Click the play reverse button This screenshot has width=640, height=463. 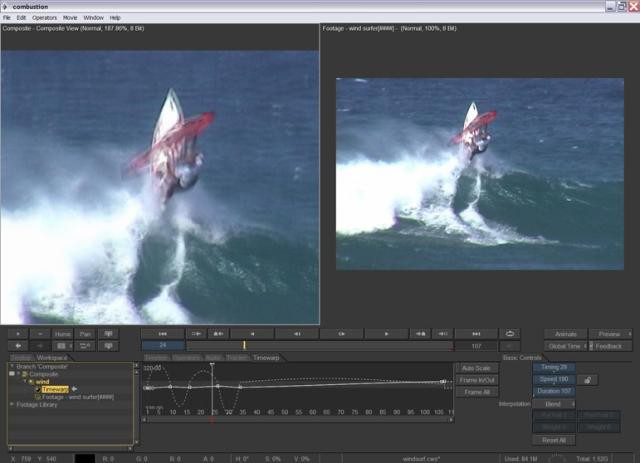tap(251, 333)
